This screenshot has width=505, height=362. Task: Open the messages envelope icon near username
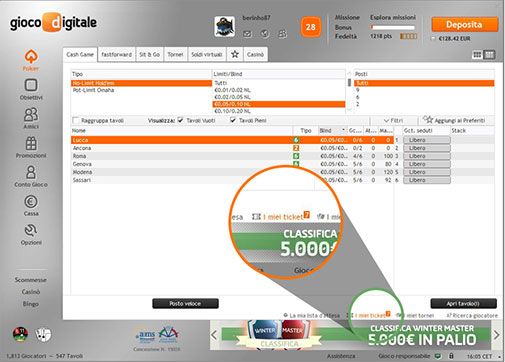(x=247, y=34)
